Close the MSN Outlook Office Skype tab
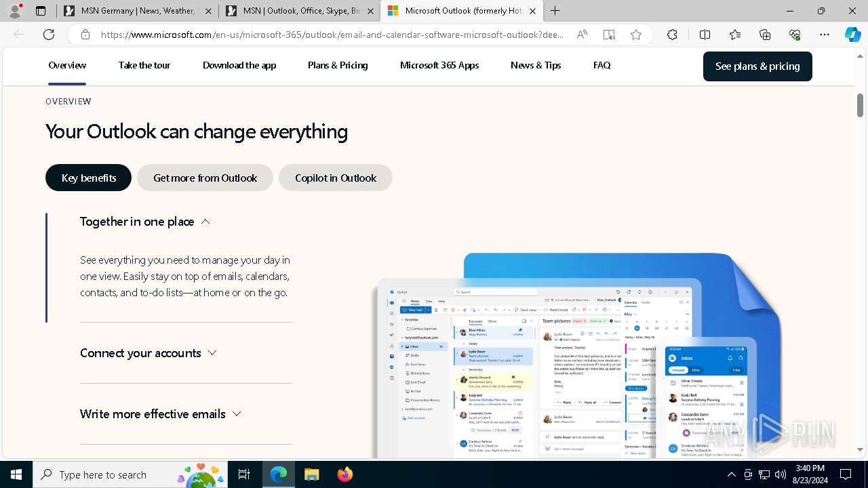868x488 pixels. [x=370, y=11]
